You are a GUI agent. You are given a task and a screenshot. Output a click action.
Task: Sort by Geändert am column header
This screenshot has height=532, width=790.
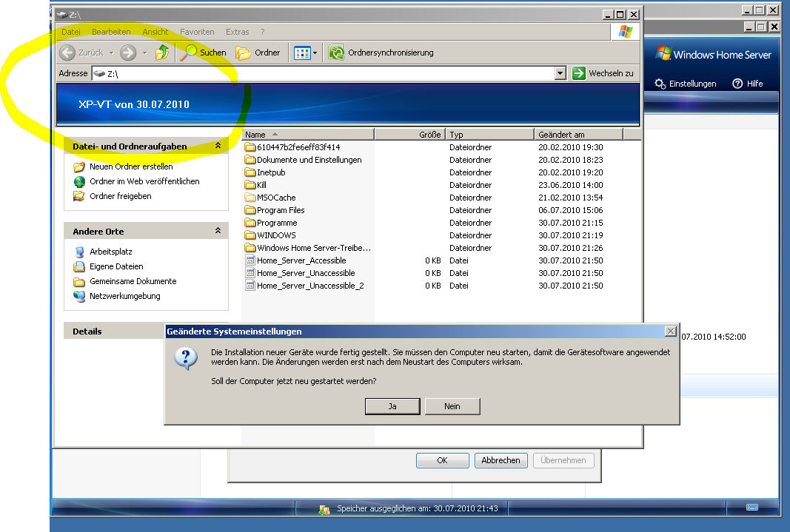[578, 135]
